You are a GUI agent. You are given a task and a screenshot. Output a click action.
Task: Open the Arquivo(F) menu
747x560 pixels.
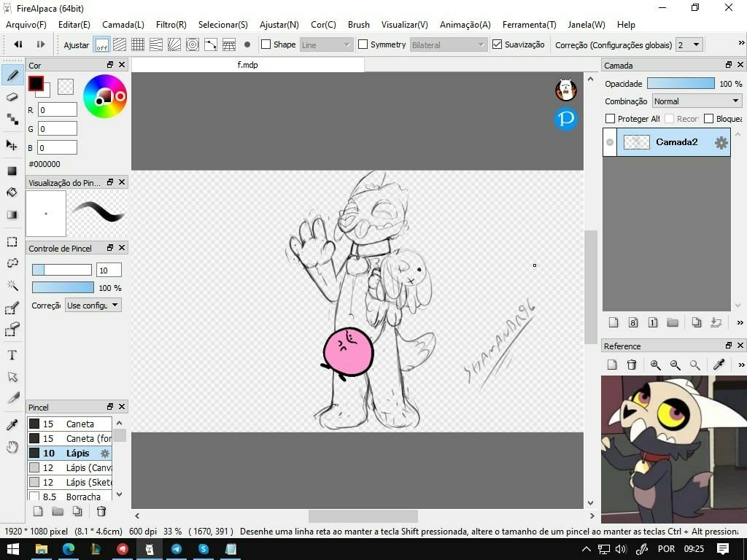pos(26,25)
